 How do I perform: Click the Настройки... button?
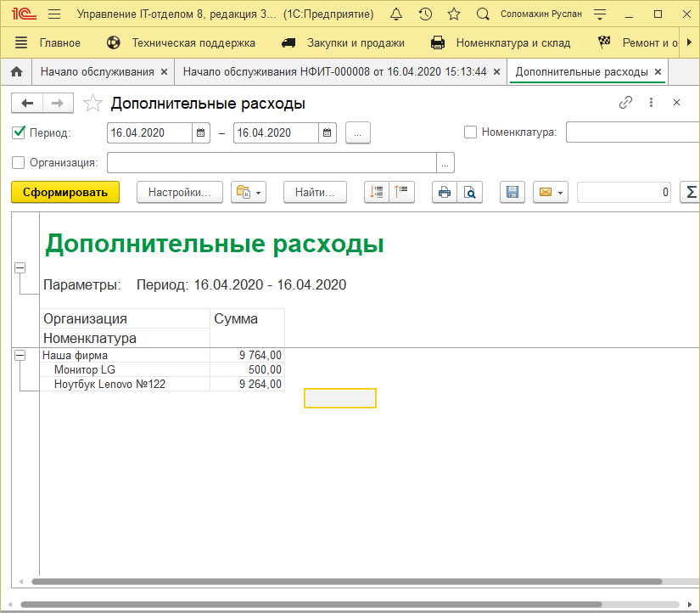179,193
